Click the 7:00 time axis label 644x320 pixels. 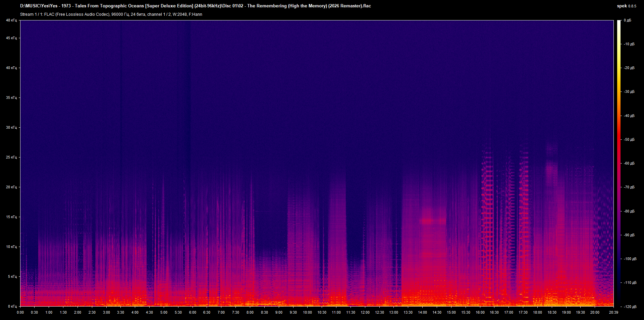tap(221, 313)
